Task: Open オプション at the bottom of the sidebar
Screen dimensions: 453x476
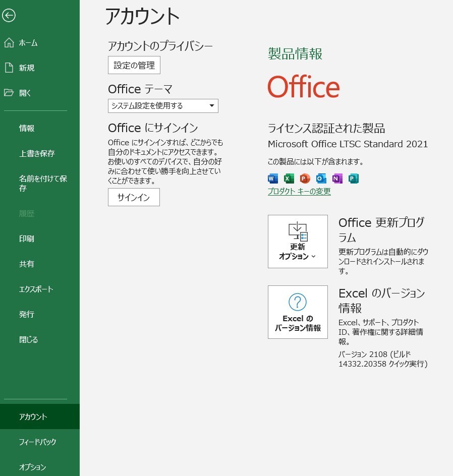Action: tap(32, 467)
